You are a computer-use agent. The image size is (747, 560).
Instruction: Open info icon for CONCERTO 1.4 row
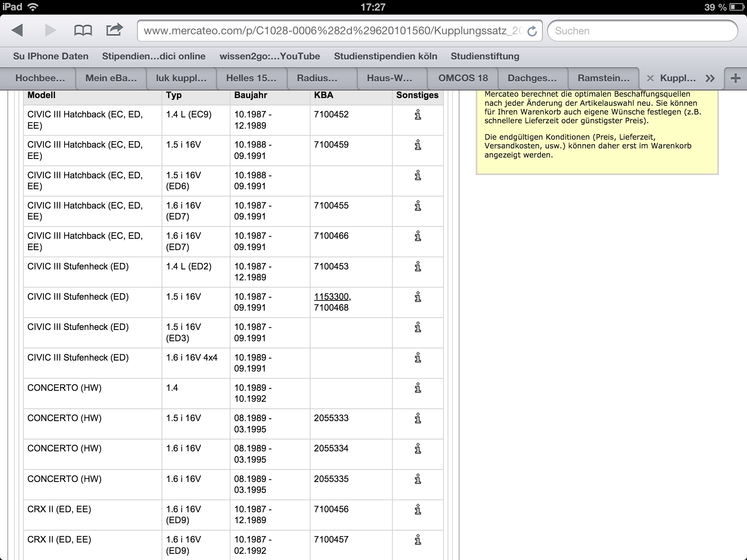pyautogui.click(x=418, y=388)
